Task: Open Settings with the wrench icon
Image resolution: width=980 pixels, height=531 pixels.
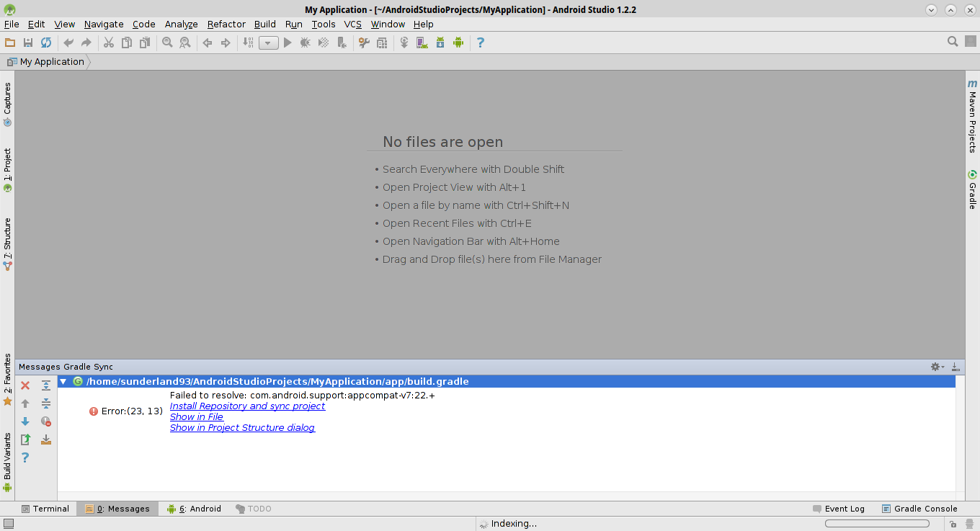Action: coord(364,43)
